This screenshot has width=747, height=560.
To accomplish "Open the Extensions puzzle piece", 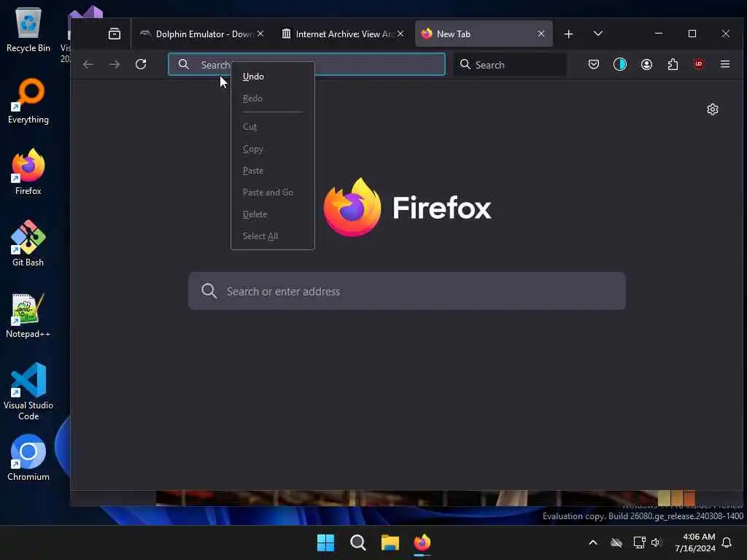I will pos(673,64).
